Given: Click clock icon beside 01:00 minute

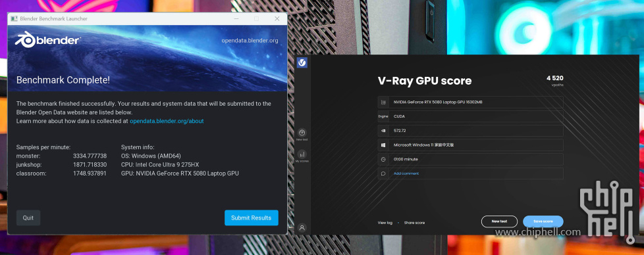Looking at the screenshot, I should click(383, 159).
